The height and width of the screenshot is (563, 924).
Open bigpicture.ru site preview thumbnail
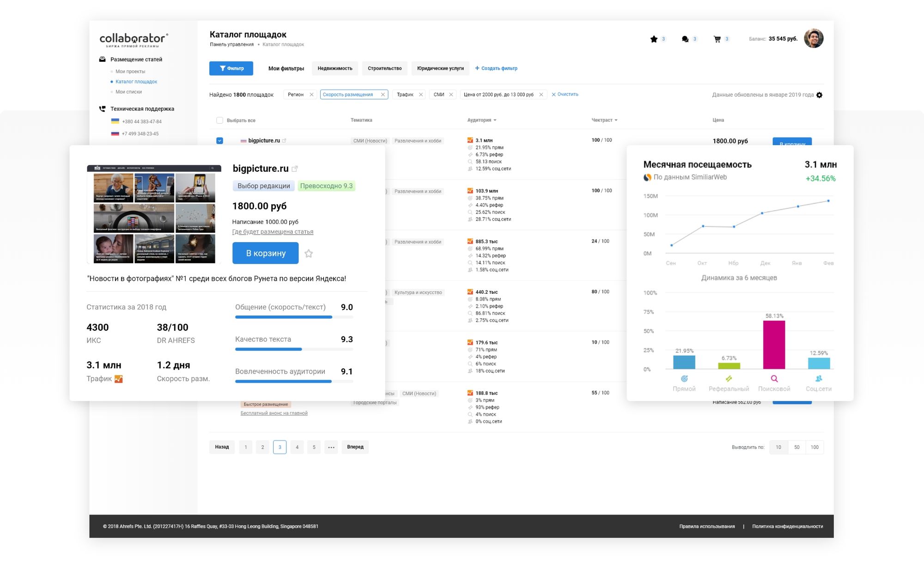(x=154, y=214)
